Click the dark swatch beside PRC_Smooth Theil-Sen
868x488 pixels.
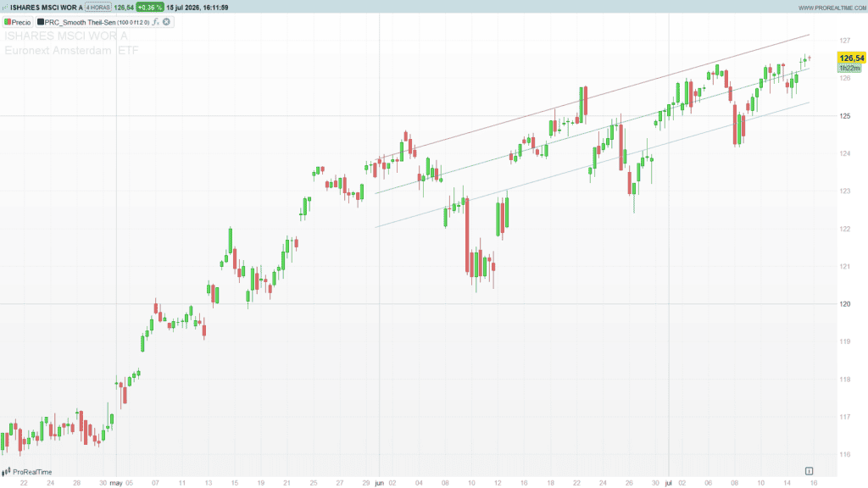pos(41,22)
